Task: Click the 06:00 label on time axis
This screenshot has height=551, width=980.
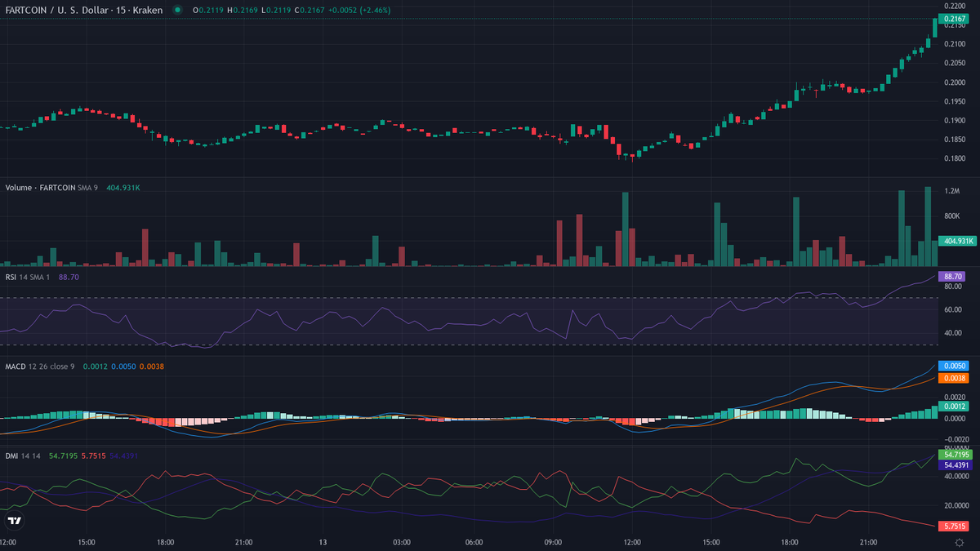Action: click(474, 542)
